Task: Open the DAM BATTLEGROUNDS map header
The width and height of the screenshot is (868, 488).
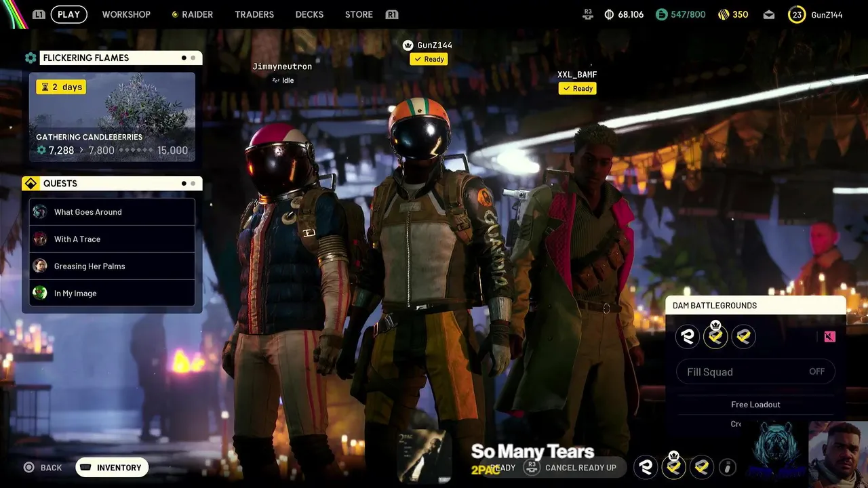Action: click(755, 306)
